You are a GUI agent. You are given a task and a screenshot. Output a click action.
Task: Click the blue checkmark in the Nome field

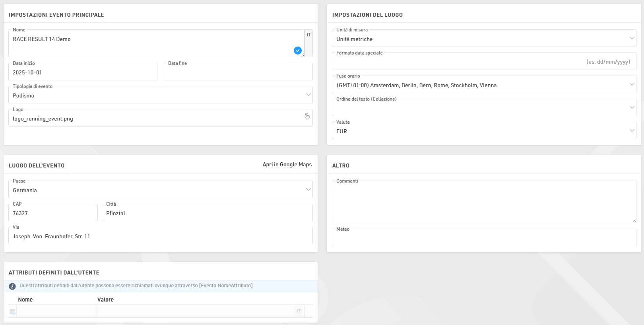tap(297, 51)
